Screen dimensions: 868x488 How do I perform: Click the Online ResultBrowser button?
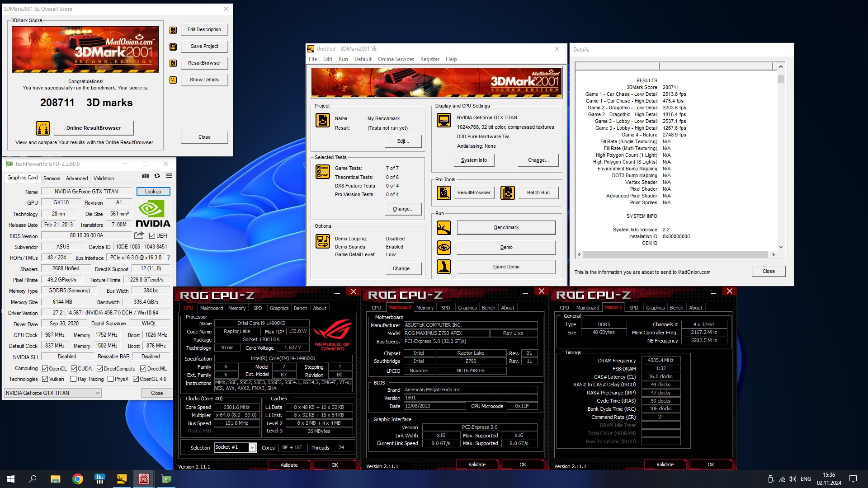tap(94, 128)
